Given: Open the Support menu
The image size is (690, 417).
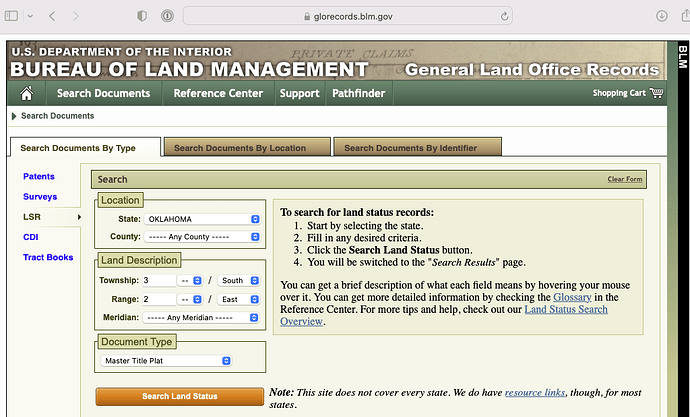Looking at the screenshot, I should click(x=300, y=93).
